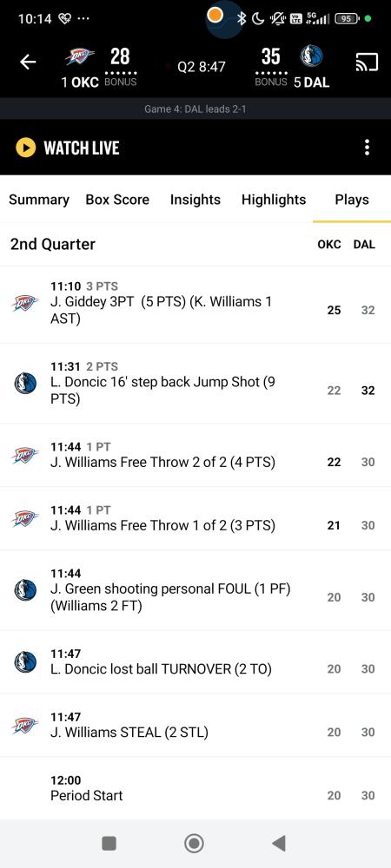Image resolution: width=391 pixels, height=868 pixels.
Task: Tap Android recent apps square button
Action: pos(109,843)
